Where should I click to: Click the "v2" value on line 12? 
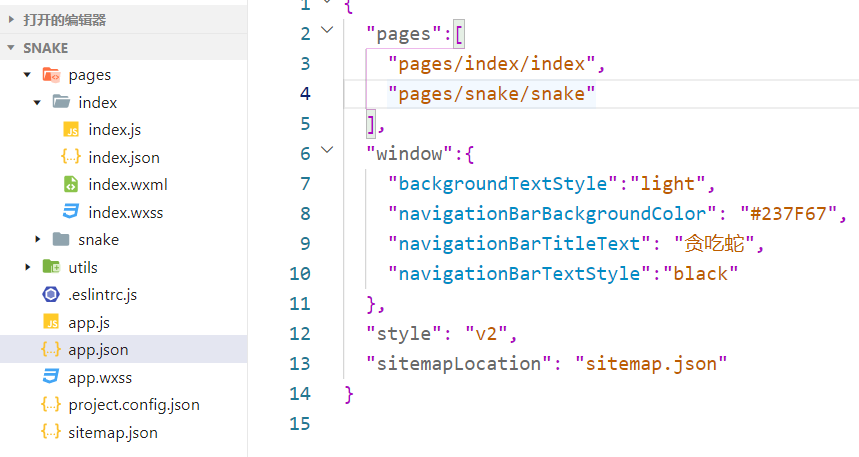point(486,333)
